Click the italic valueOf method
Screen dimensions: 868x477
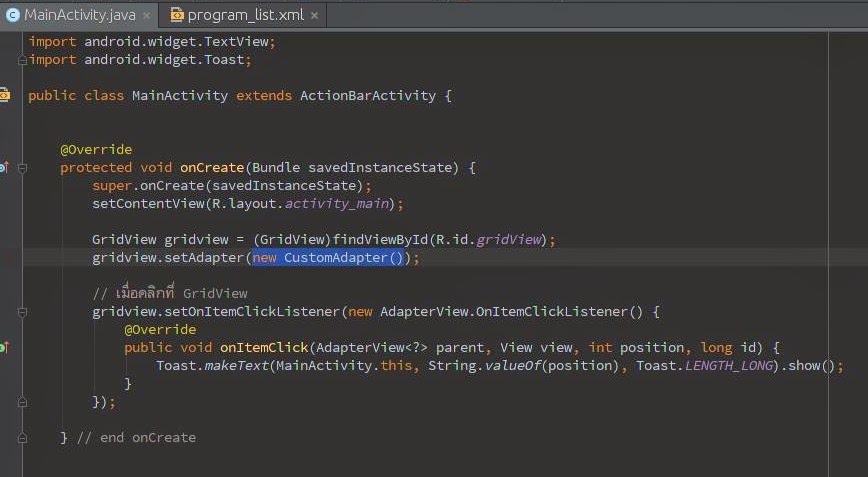point(513,366)
